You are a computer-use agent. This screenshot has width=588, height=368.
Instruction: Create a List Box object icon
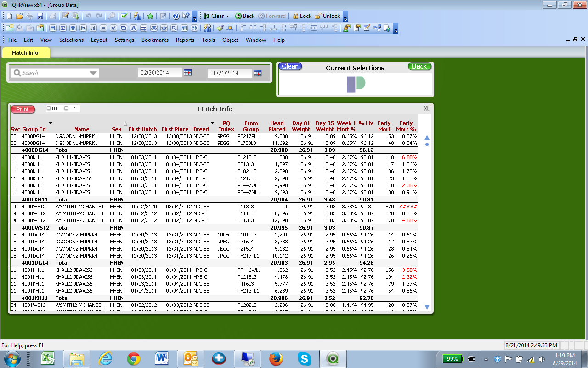click(x=53, y=28)
